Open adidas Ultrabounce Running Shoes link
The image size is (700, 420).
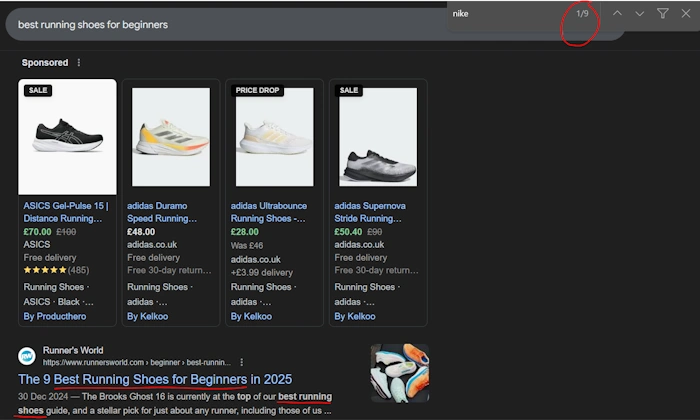pos(269,212)
